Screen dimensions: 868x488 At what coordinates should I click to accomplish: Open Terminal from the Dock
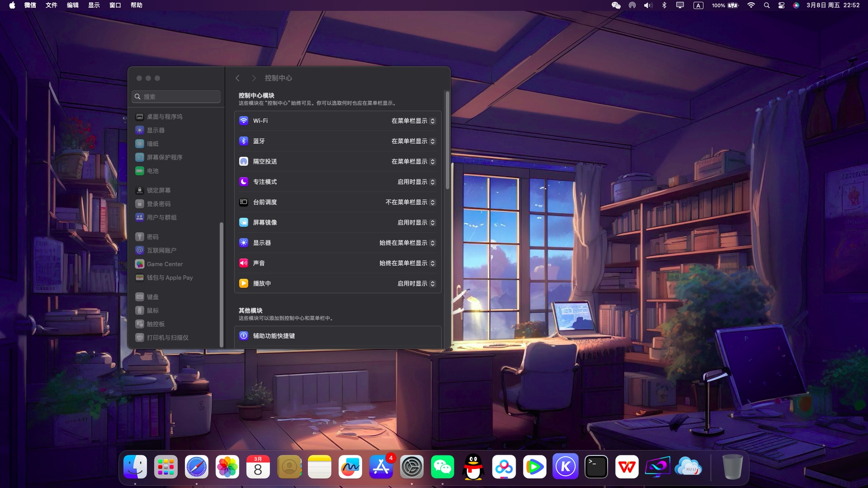pyautogui.click(x=596, y=467)
